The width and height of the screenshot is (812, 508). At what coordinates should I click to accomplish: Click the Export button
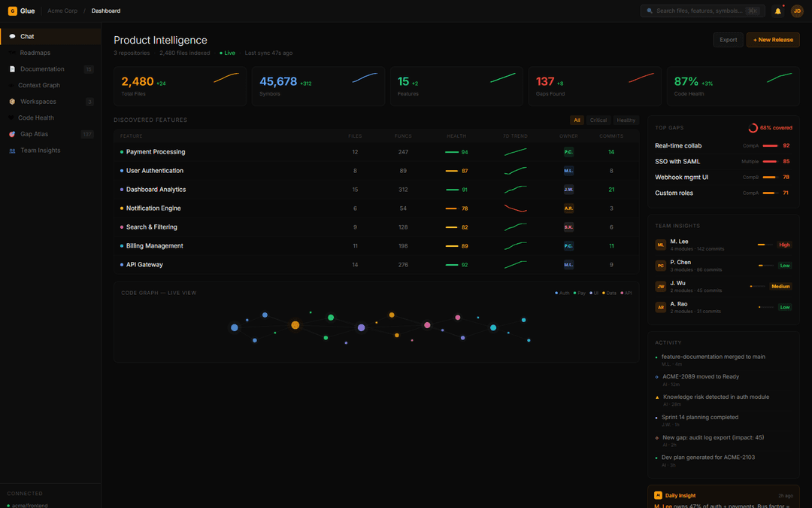tap(728, 39)
